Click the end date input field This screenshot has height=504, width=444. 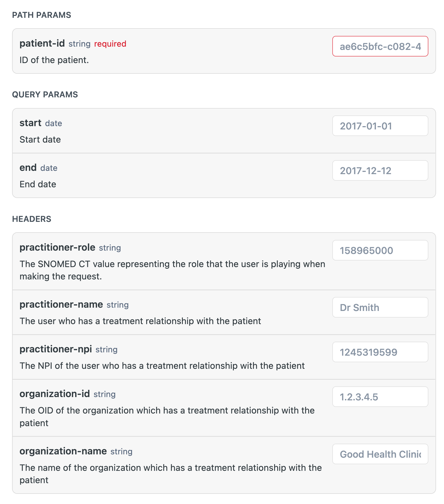point(380,171)
